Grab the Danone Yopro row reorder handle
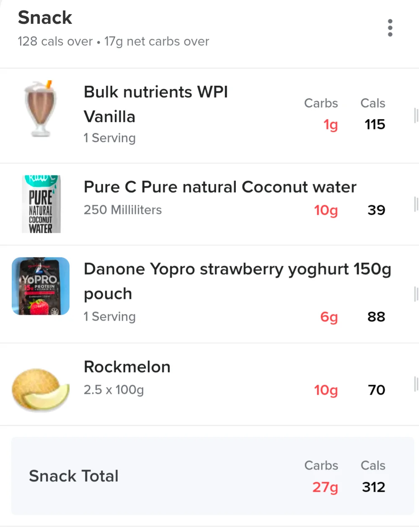The height and width of the screenshot is (532, 419). coord(416,294)
